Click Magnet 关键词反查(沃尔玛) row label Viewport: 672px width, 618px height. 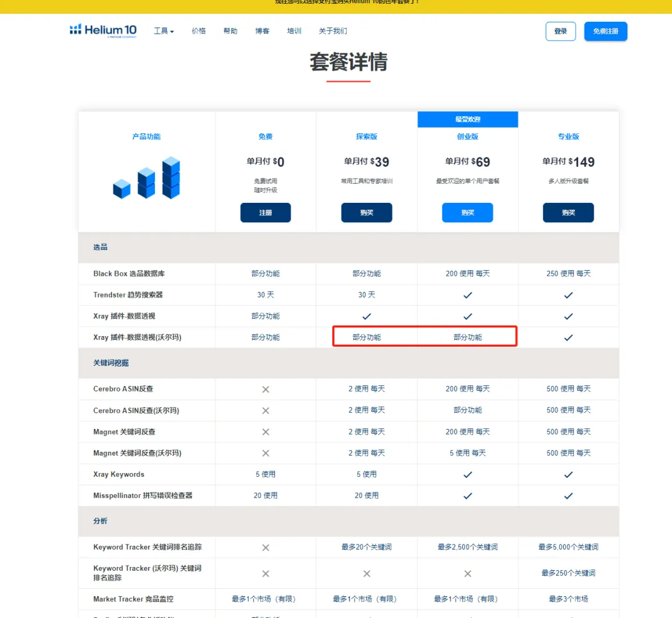137,453
